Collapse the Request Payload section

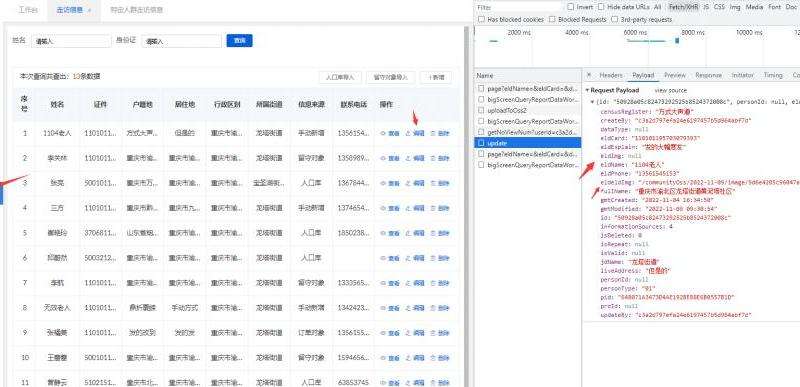pos(587,90)
